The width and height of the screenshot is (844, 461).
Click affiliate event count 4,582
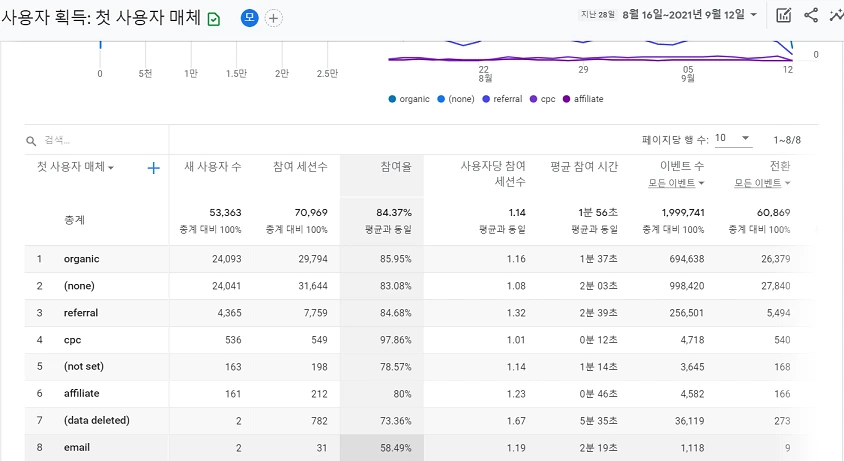pyautogui.click(x=692, y=394)
